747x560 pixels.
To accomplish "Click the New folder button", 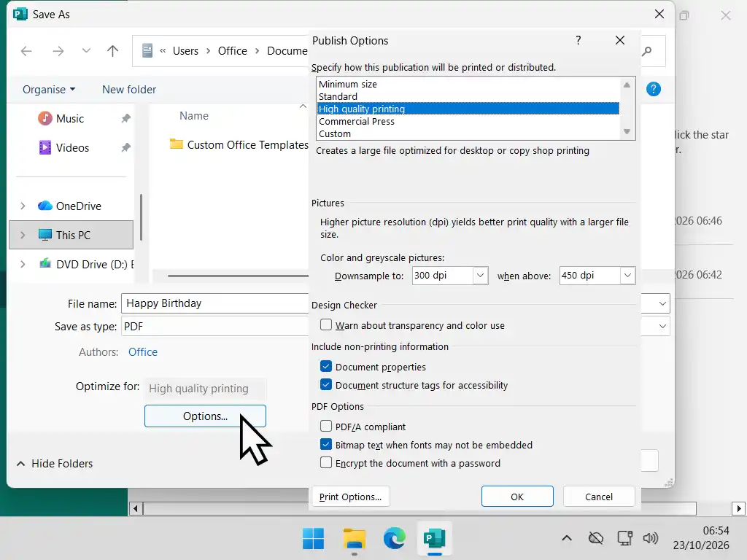I will tap(129, 90).
